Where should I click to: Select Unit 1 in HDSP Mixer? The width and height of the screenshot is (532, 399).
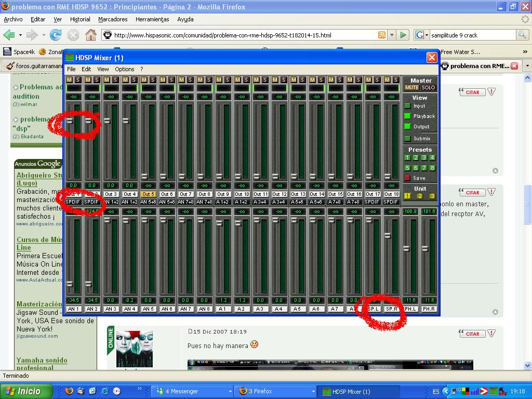[x=407, y=196]
